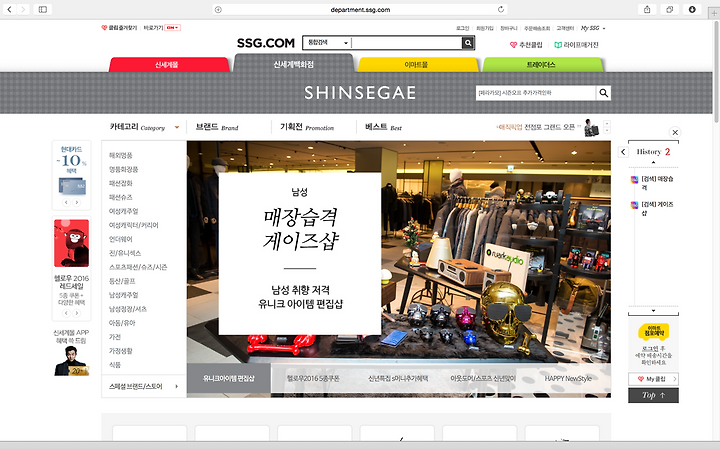Open the 기획전 Promotion menu
Image resolution: width=720 pixels, height=449 pixels.
pos(307,127)
